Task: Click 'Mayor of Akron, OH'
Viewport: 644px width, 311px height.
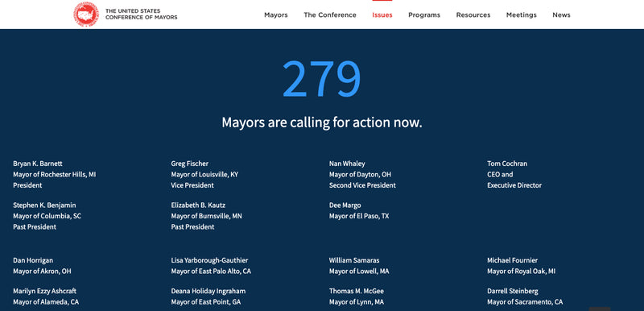Action: click(42, 272)
